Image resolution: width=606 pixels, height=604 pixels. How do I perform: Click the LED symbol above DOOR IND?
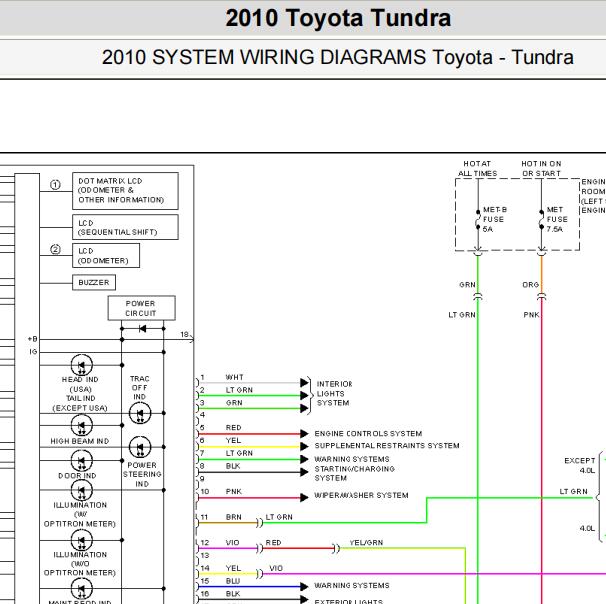click(x=82, y=461)
